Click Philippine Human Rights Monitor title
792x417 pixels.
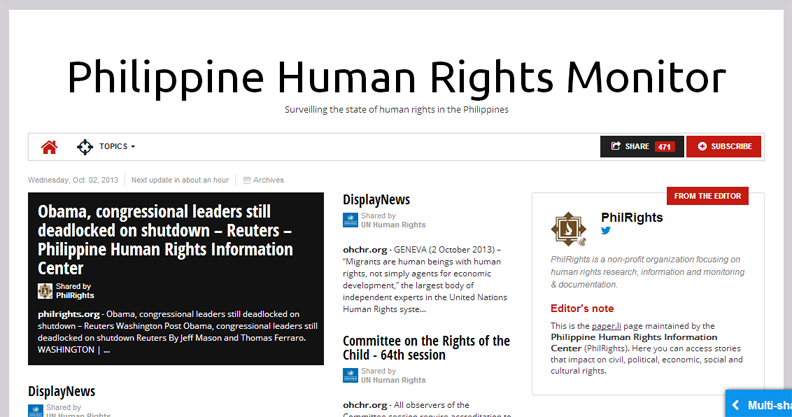pos(396,76)
